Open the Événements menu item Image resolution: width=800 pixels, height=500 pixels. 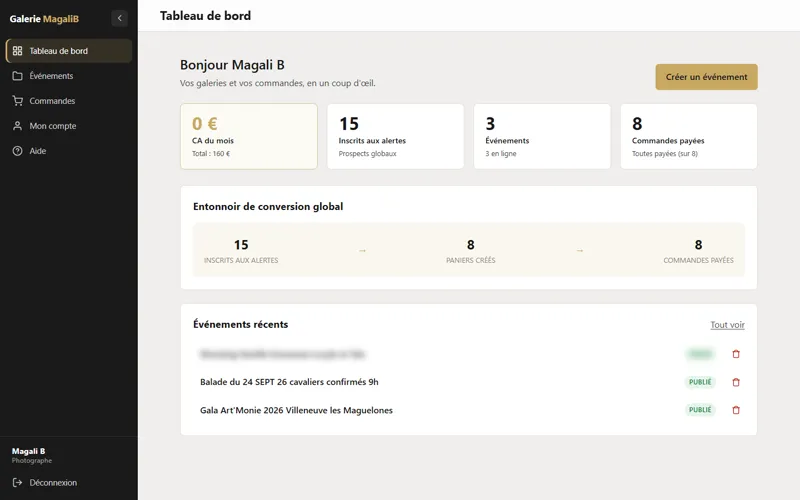point(69,76)
